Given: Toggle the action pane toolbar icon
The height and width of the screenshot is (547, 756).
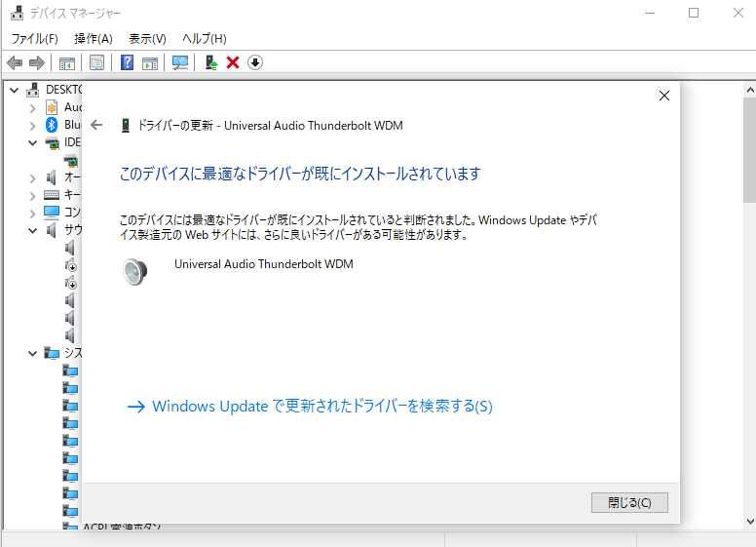Looking at the screenshot, I should pyautogui.click(x=150, y=62).
